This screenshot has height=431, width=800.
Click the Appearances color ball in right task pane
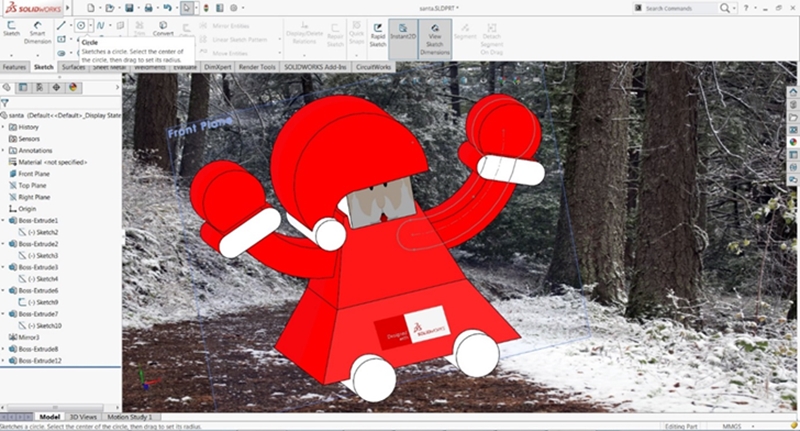793,142
